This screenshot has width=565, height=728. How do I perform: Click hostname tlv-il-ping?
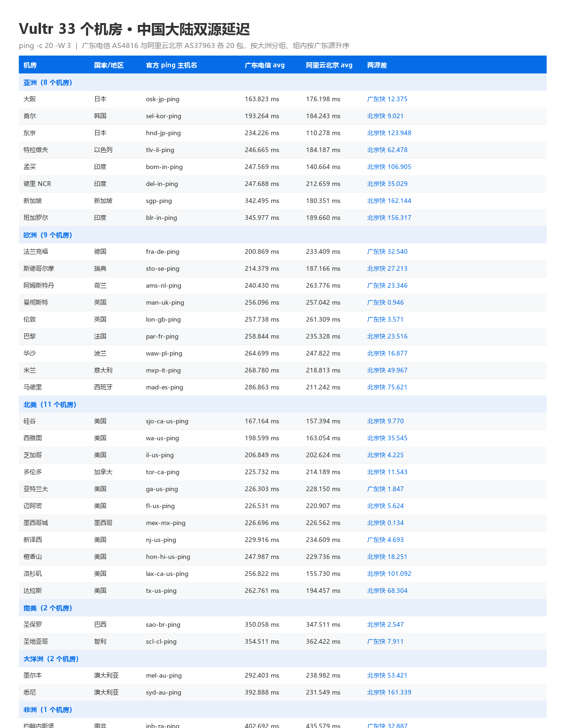(x=160, y=150)
